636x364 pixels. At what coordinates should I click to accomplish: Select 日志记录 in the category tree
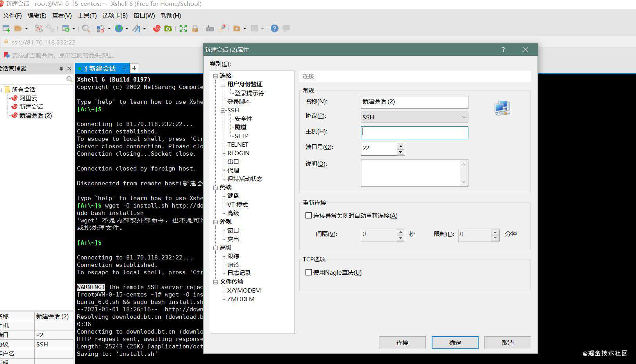pyautogui.click(x=239, y=273)
